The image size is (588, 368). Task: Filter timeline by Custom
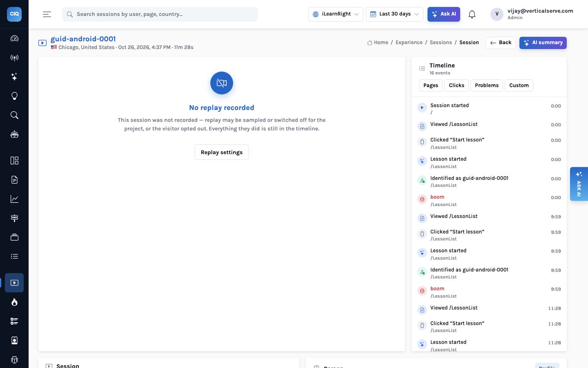519,85
